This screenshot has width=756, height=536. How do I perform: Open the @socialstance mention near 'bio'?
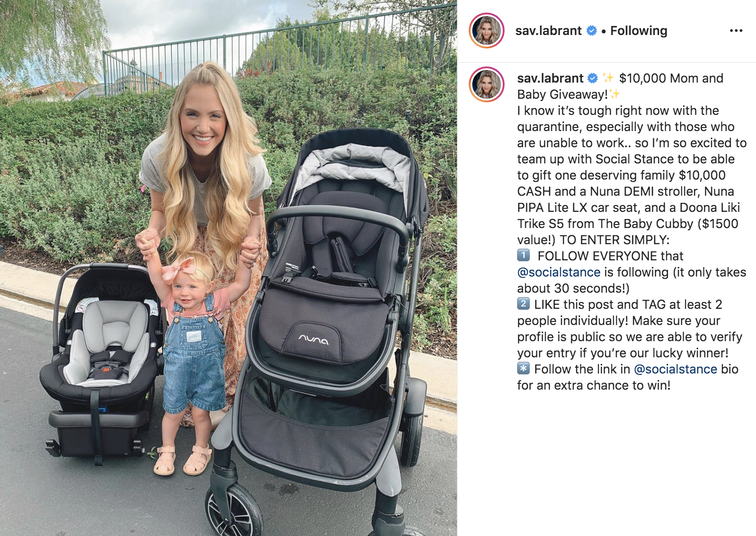pyautogui.click(x=675, y=369)
